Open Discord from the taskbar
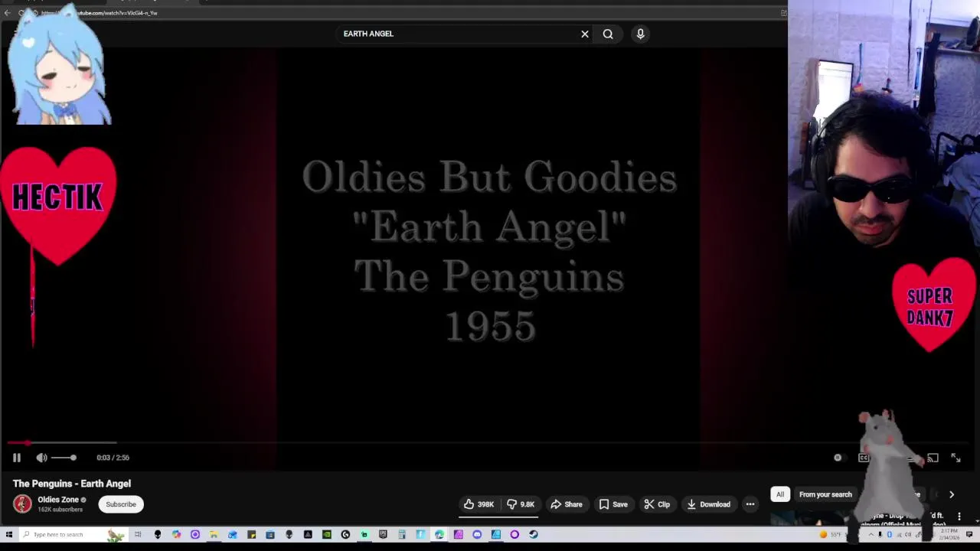This screenshot has width=980, height=551. pos(477,534)
